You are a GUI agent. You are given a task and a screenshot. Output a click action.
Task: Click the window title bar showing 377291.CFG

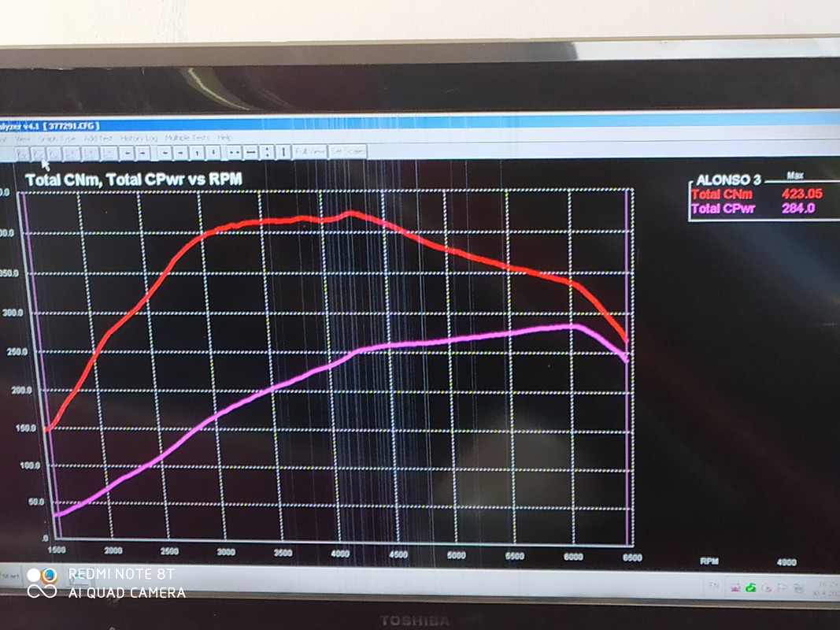(420, 124)
